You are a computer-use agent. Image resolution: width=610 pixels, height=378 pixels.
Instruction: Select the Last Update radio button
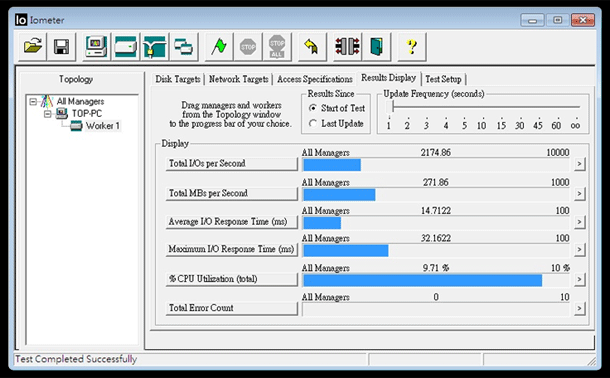click(x=313, y=124)
